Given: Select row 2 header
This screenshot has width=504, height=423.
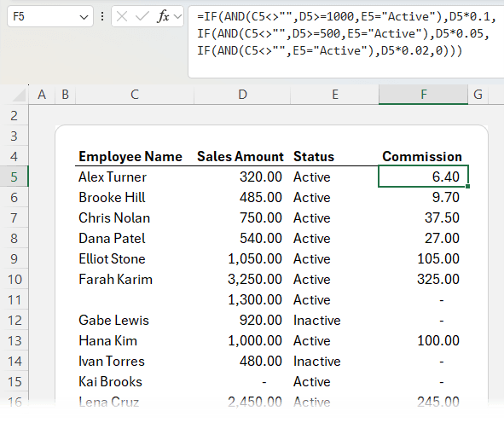Looking at the screenshot, I should 14,115.
